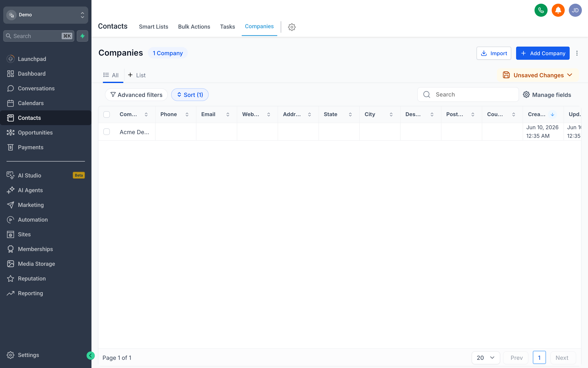Click the Add Company button

[x=543, y=53]
